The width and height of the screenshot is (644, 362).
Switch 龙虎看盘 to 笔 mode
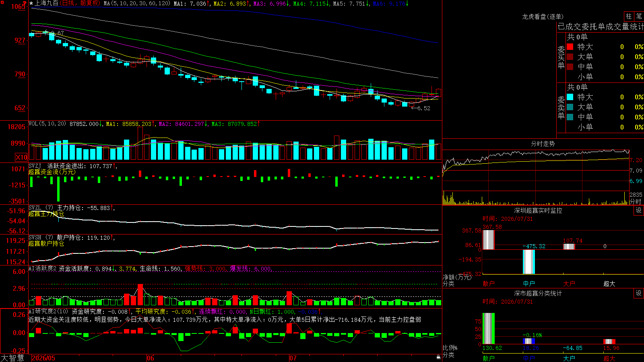(639, 16)
